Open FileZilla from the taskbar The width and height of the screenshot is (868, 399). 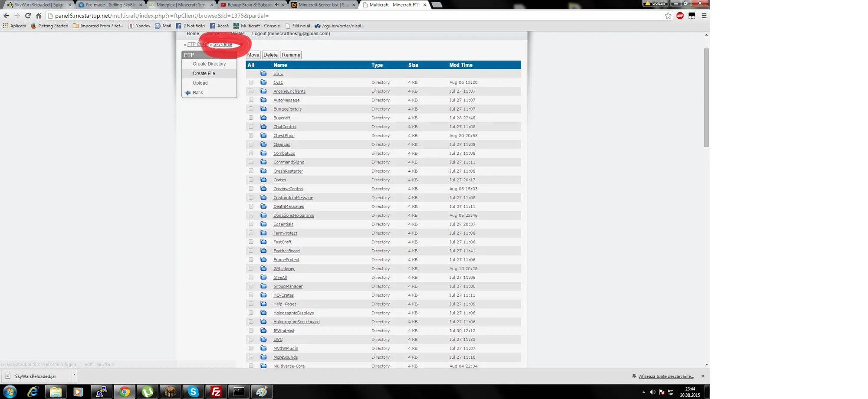coord(216,392)
